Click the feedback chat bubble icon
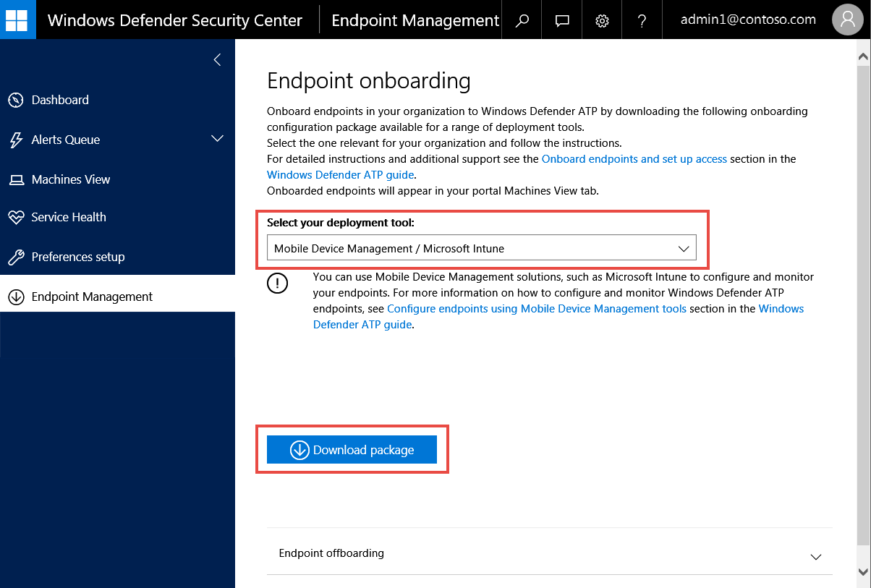The width and height of the screenshot is (871, 588). pos(562,20)
